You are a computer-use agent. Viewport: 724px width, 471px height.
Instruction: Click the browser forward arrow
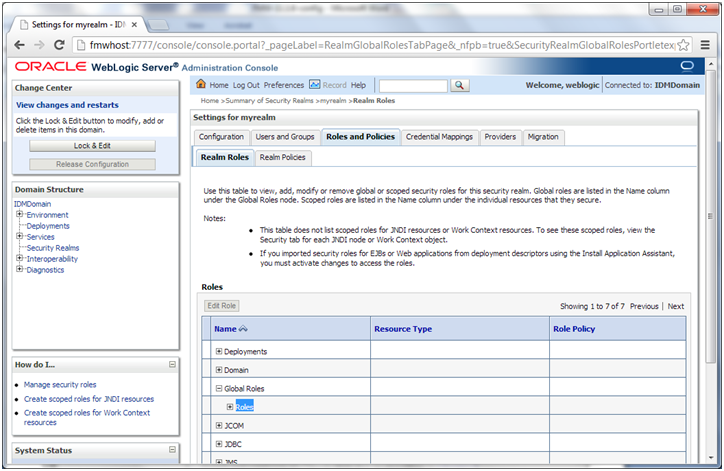tap(39, 45)
